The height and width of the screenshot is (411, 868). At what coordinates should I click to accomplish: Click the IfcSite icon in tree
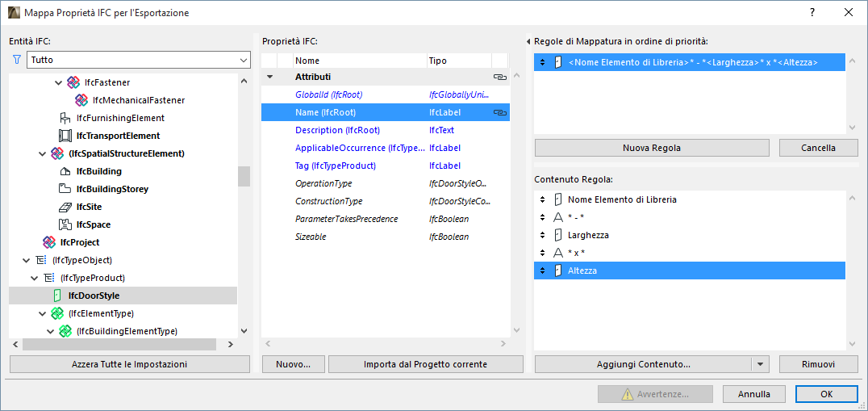point(65,207)
